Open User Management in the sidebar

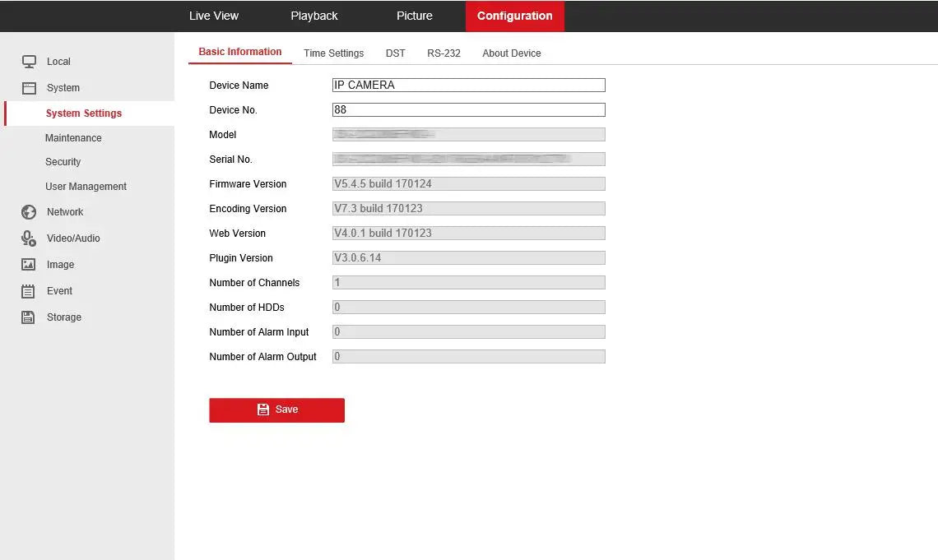pos(86,186)
